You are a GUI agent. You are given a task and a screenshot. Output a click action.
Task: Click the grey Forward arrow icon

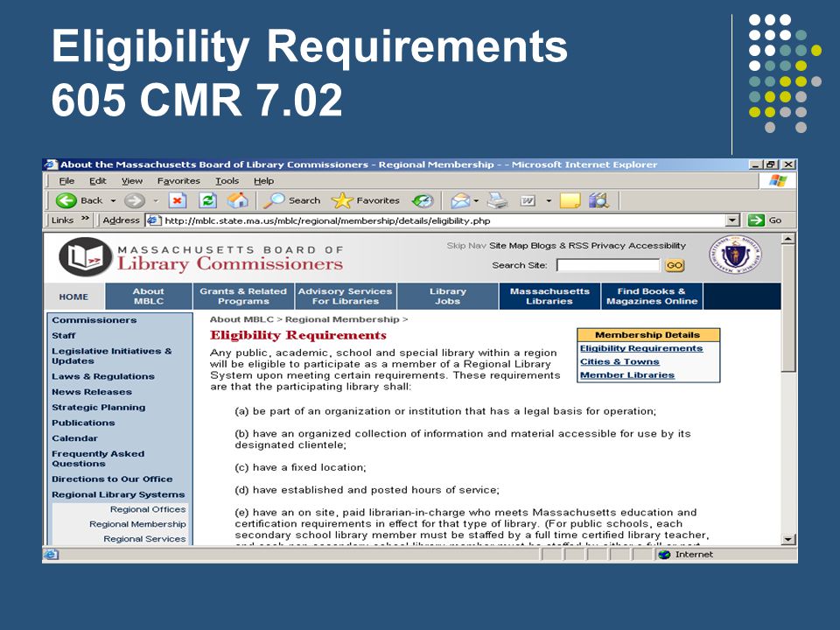click(135, 200)
